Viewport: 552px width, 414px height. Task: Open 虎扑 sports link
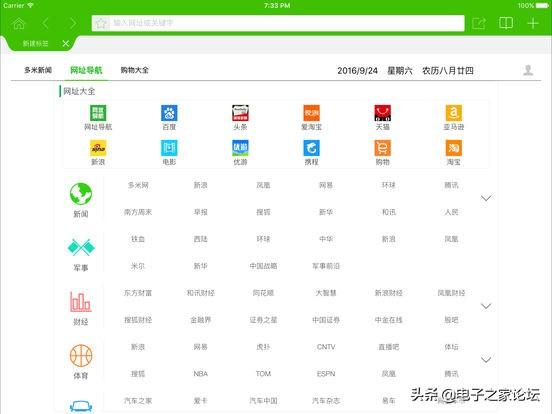pos(263,347)
